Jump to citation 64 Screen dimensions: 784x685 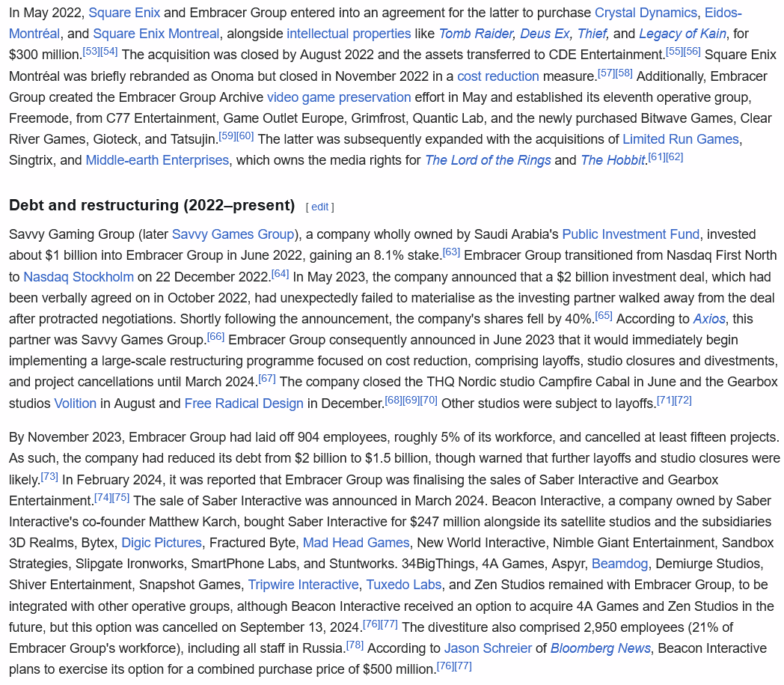[x=280, y=273]
